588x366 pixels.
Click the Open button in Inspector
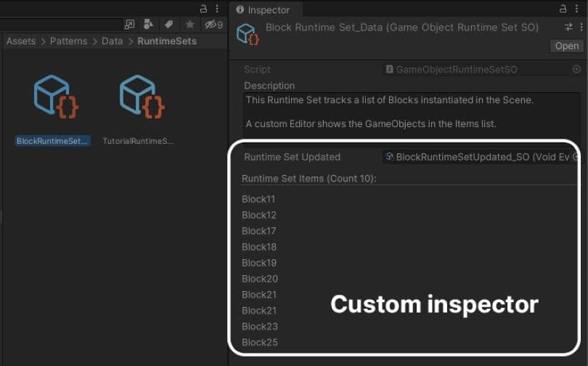(x=567, y=46)
